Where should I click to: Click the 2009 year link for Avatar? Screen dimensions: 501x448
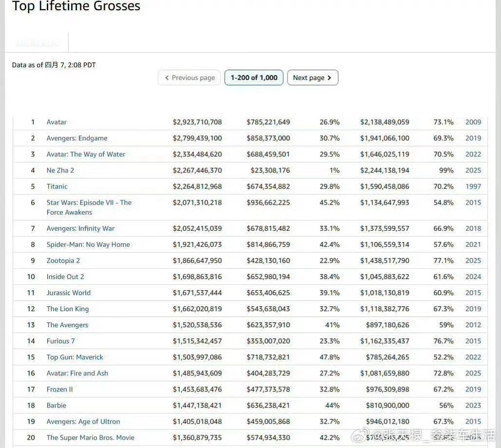(x=473, y=122)
